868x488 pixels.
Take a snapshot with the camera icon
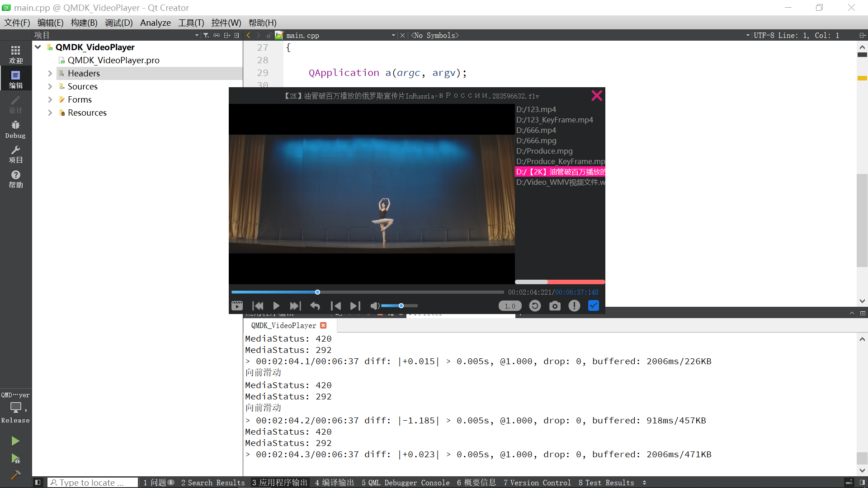pos(555,306)
